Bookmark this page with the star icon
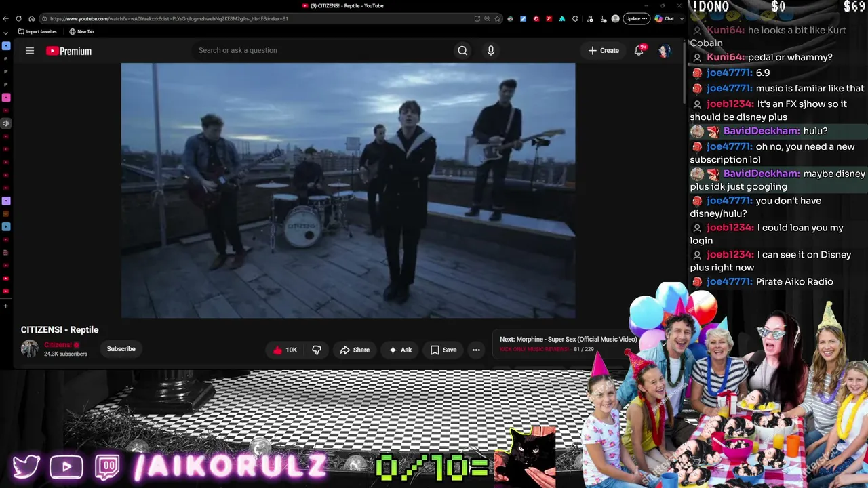Image resolution: width=868 pixels, height=488 pixels. click(497, 19)
